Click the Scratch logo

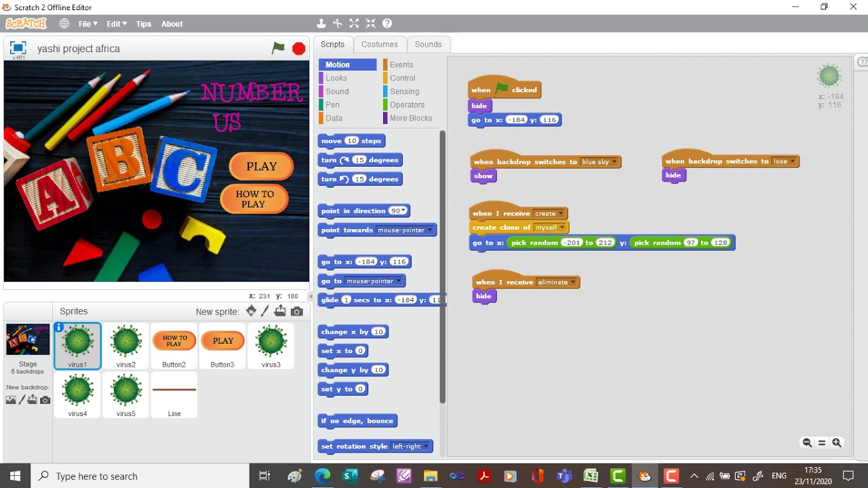coord(26,24)
